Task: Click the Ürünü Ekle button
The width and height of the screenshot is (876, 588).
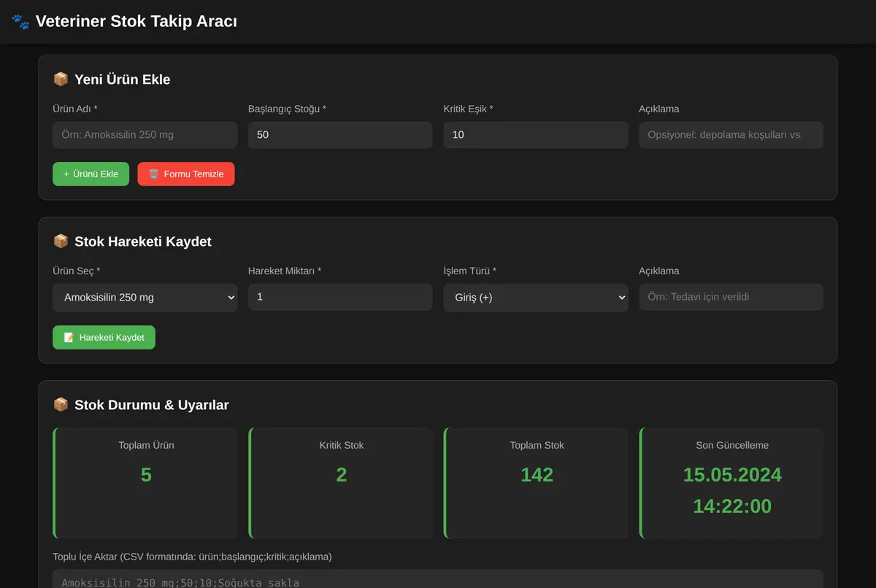Action: [91, 174]
